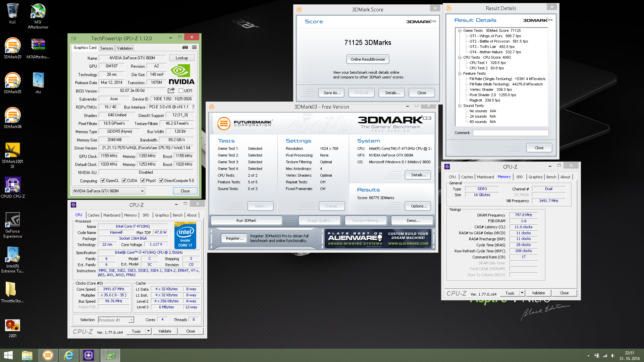Open the CPUID CPU-Z desktop shortcut
This screenshot has height=362, width=644.
[x=12, y=187]
